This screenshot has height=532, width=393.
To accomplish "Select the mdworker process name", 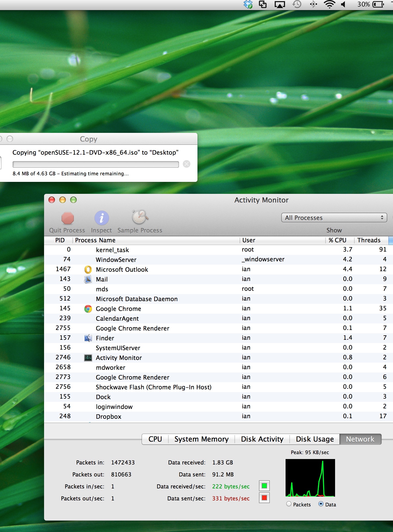I will pyautogui.click(x=110, y=368).
